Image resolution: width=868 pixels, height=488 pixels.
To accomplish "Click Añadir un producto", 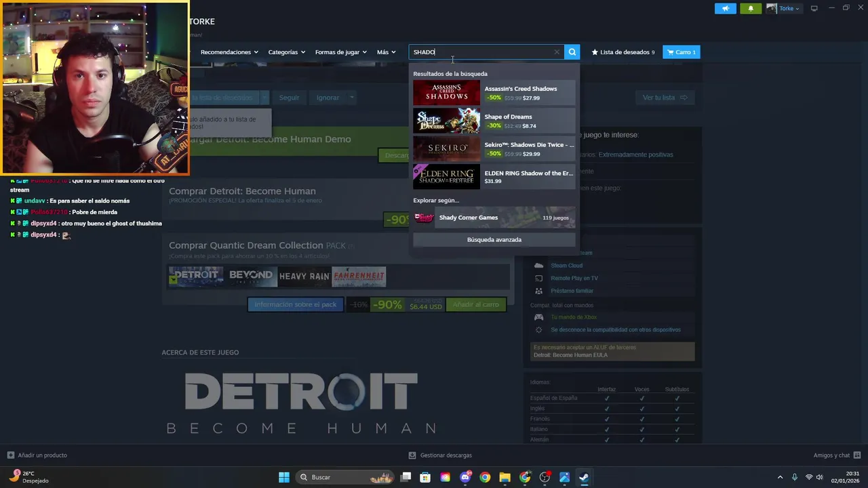I will point(37,455).
